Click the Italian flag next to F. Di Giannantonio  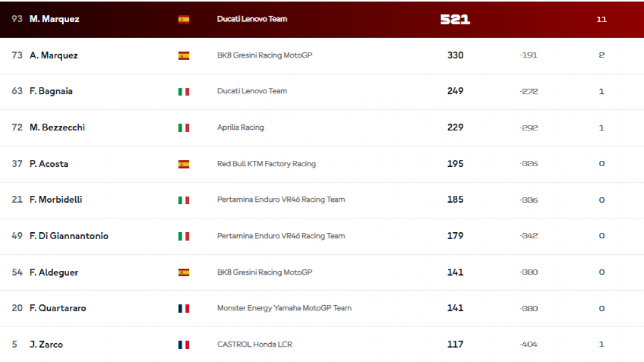[184, 236]
